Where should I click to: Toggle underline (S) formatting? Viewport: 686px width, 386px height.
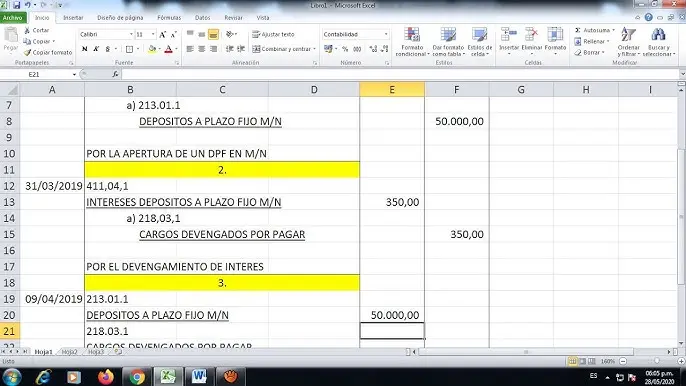click(x=107, y=49)
